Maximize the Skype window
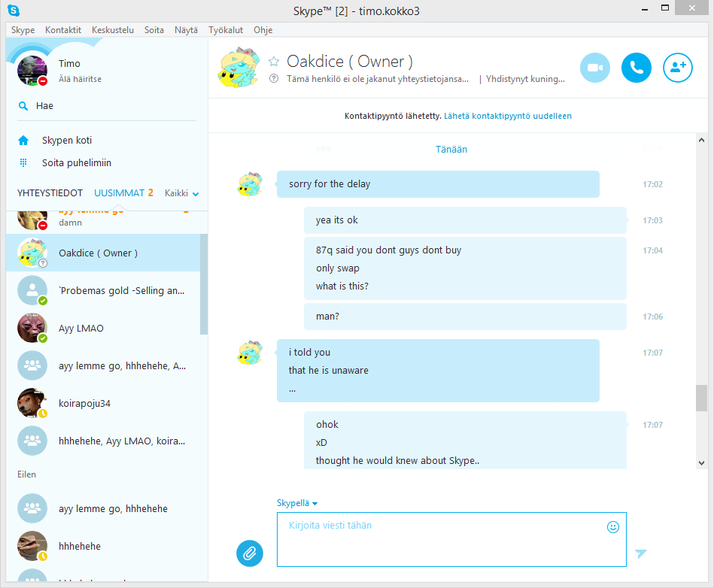714x588 pixels. tap(665, 8)
